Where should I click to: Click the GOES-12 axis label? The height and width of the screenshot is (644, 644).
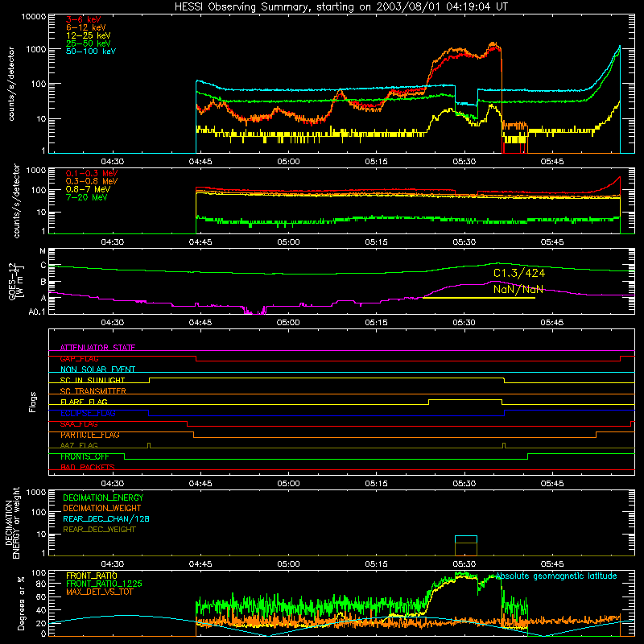pos(16,281)
